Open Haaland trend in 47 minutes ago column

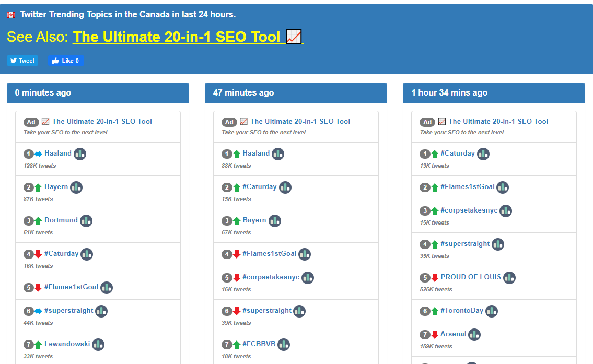tap(256, 153)
